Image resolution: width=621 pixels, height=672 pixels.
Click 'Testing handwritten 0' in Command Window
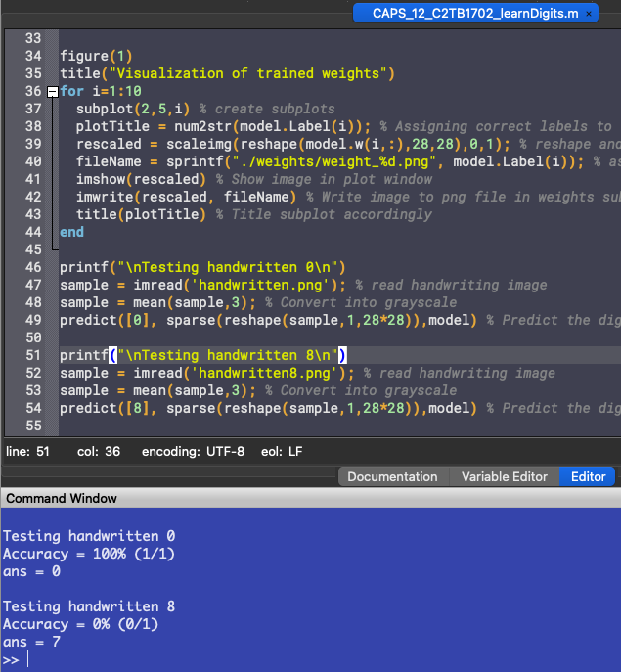[x=89, y=536]
